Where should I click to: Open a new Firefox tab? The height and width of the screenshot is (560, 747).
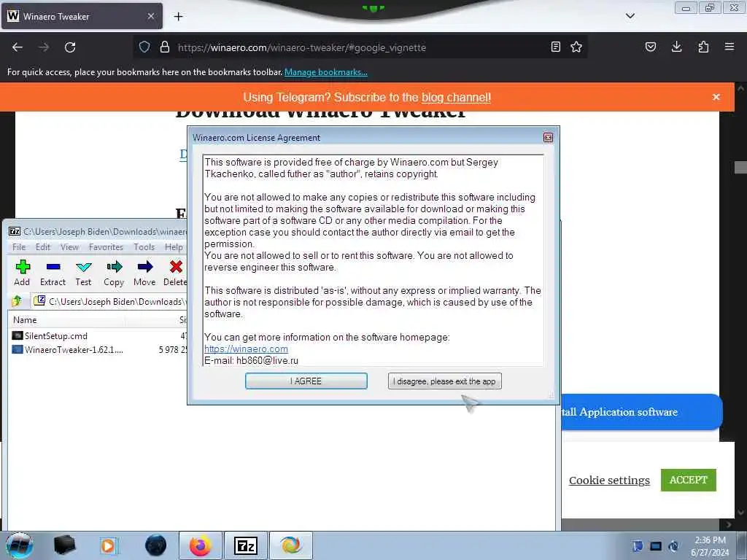(178, 17)
